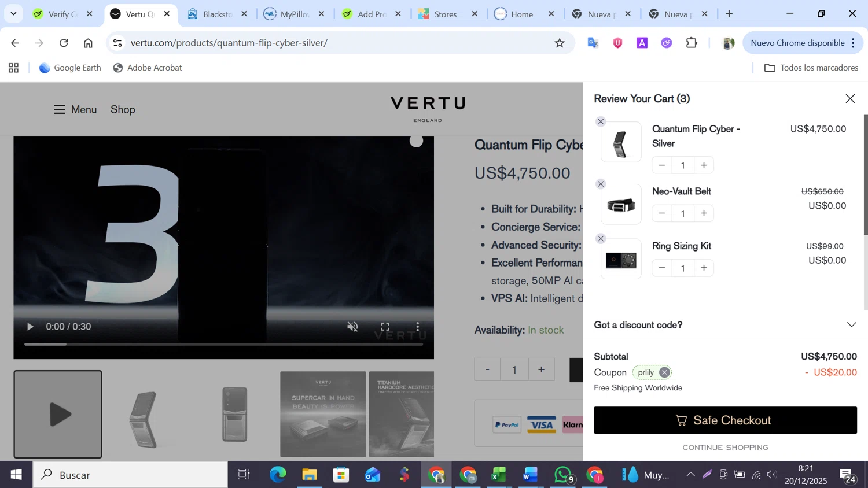Decrease Neo-Vault Belt quantity
This screenshot has width=868, height=488.
click(x=662, y=213)
